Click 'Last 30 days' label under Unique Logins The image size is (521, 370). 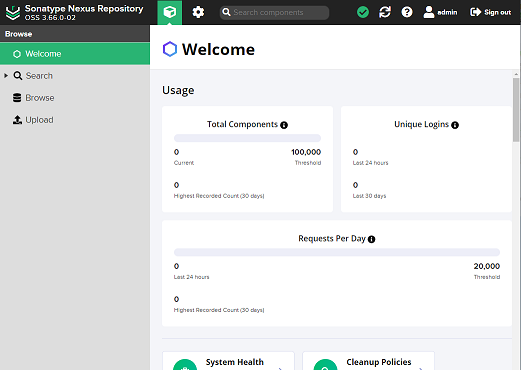369,196
